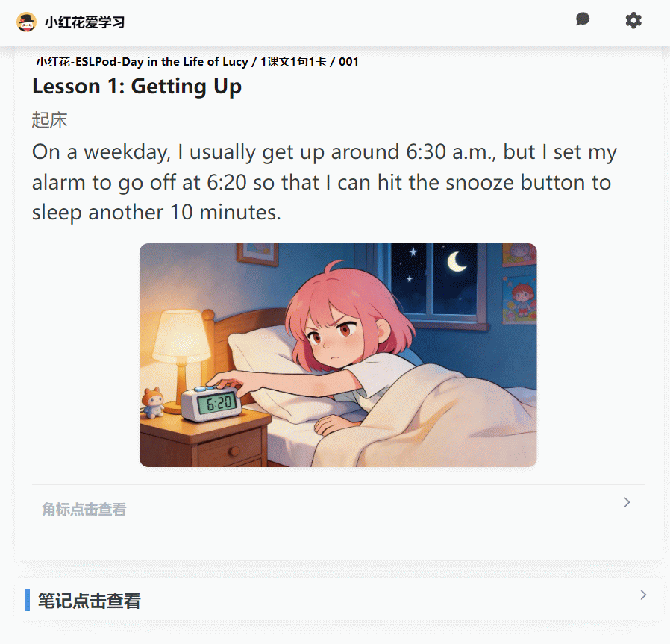
Task: Open the chat bubble messages icon
Action: click(x=583, y=19)
